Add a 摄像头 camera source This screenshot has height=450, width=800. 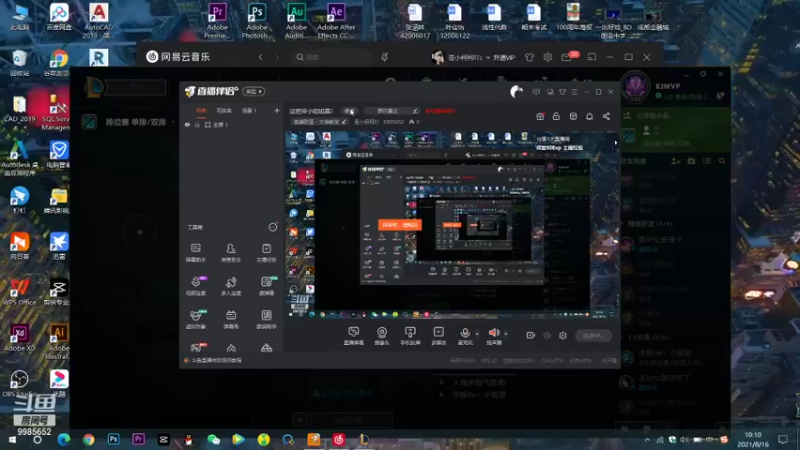click(x=382, y=336)
